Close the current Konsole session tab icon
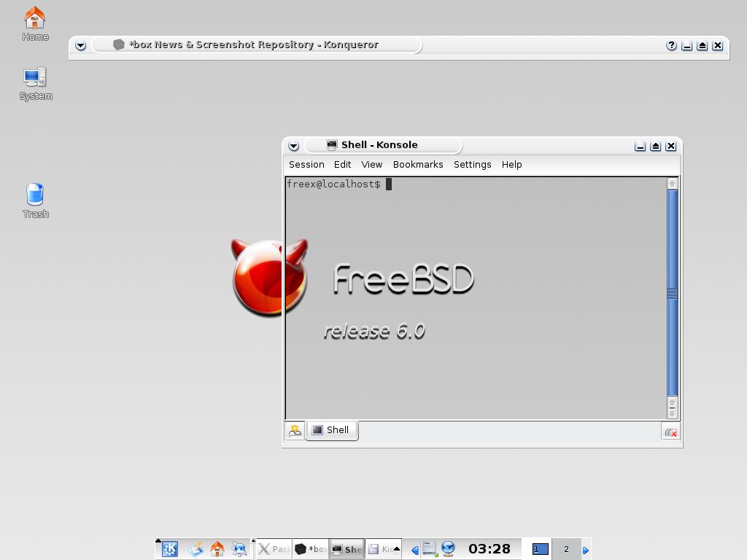 [x=671, y=432]
